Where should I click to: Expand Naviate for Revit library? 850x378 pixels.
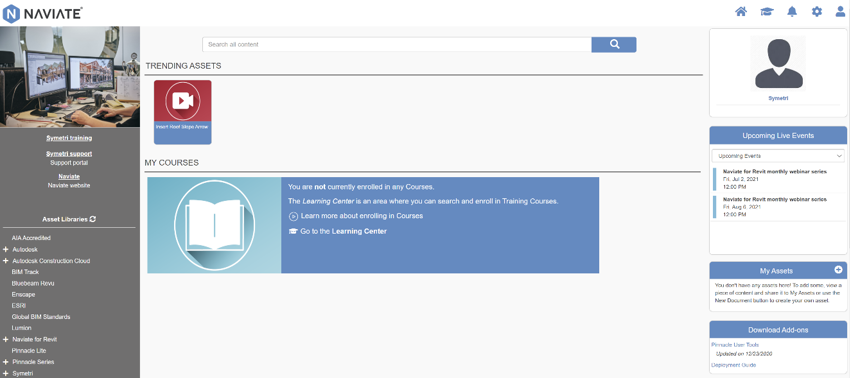pyautogui.click(x=5, y=339)
